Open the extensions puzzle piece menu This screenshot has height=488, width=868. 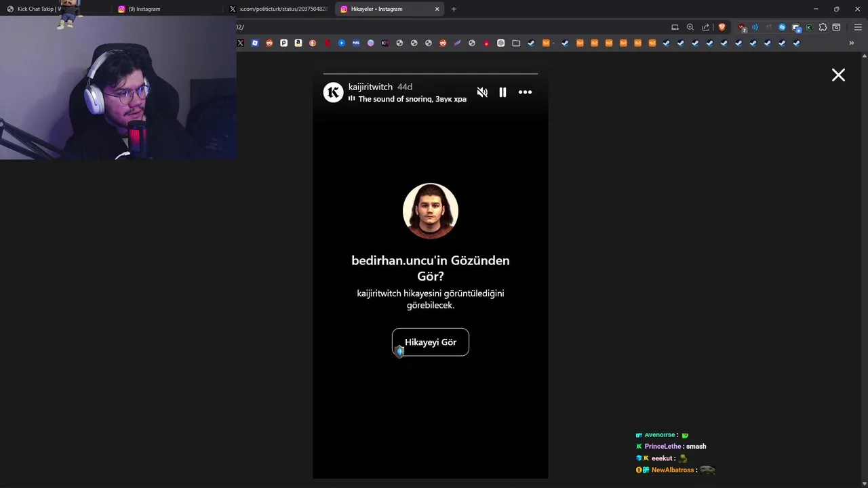click(823, 27)
